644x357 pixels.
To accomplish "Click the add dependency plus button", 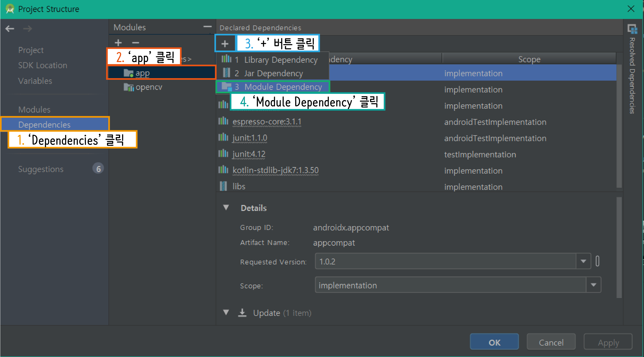I will pyautogui.click(x=225, y=44).
